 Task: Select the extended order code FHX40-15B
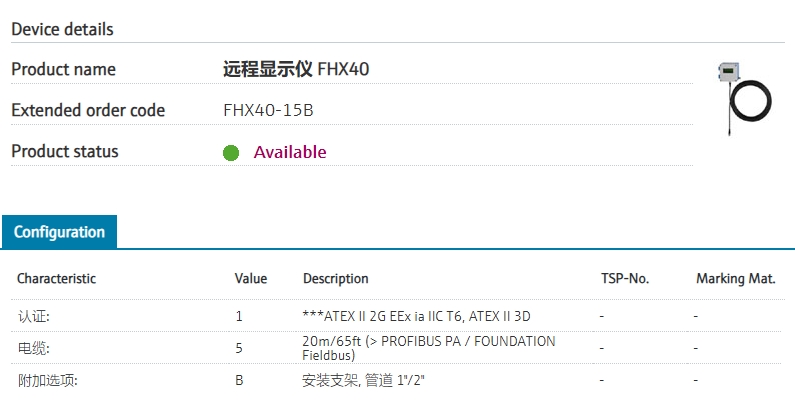point(268,110)
